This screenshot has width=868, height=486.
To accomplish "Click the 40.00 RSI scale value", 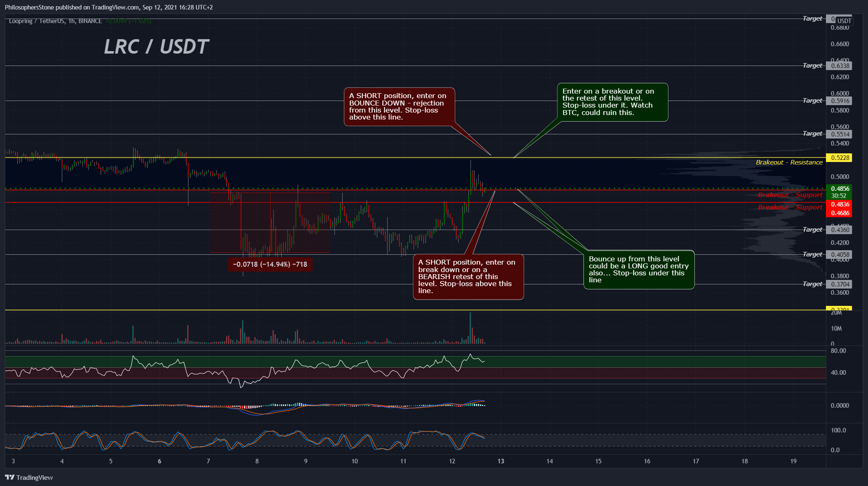I will coord(838,373).
